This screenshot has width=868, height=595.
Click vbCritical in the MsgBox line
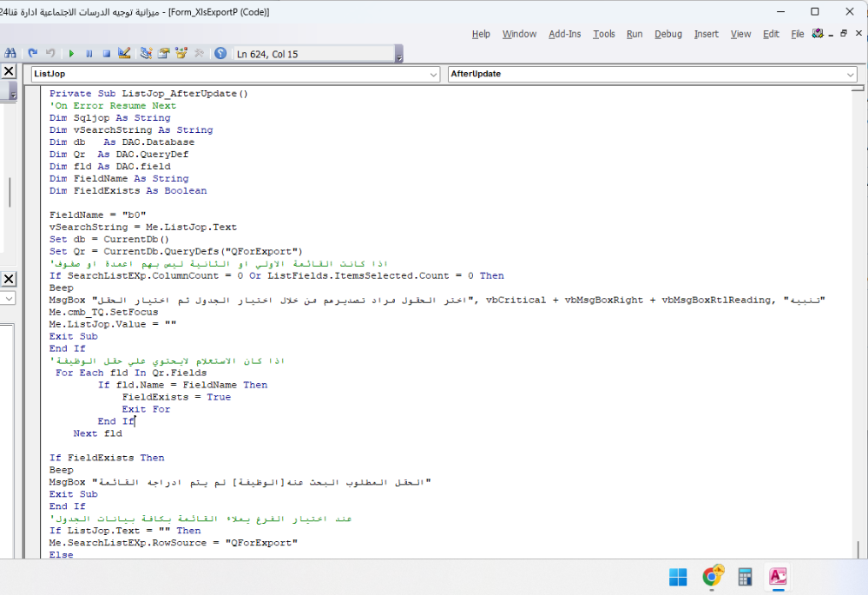516,300
